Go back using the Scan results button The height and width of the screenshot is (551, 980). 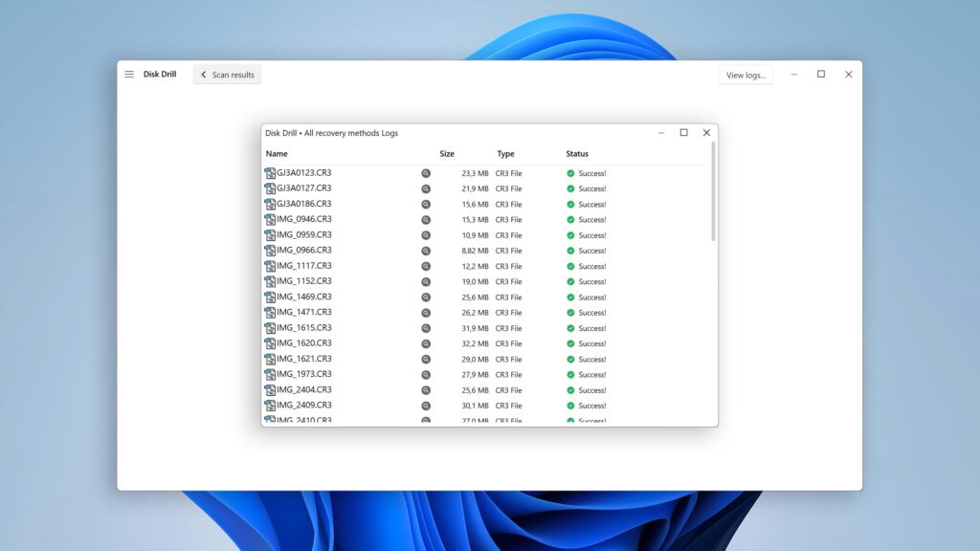(x=227, y=74)
